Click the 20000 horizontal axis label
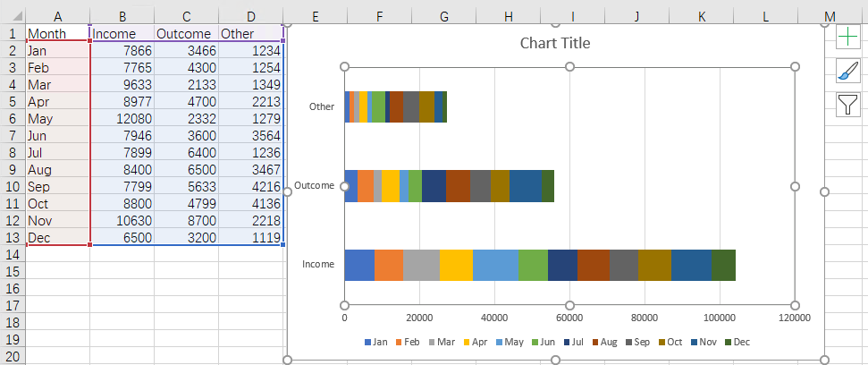This screenshot has height=365, width=868. [x=419, y=318]
